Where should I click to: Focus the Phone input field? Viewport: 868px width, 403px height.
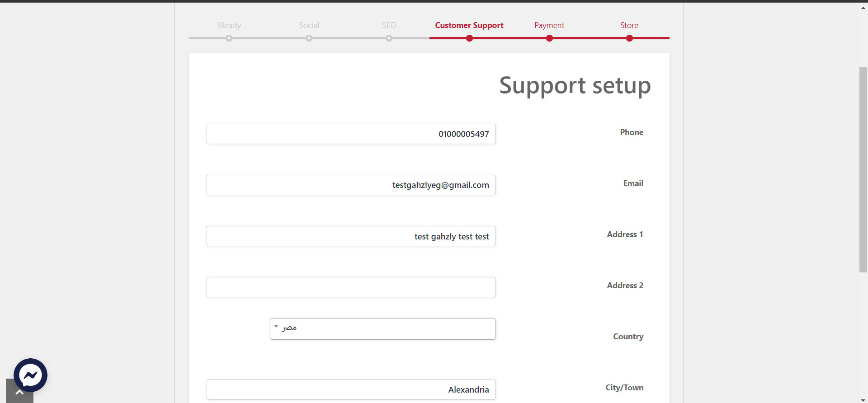pos(351,134)
